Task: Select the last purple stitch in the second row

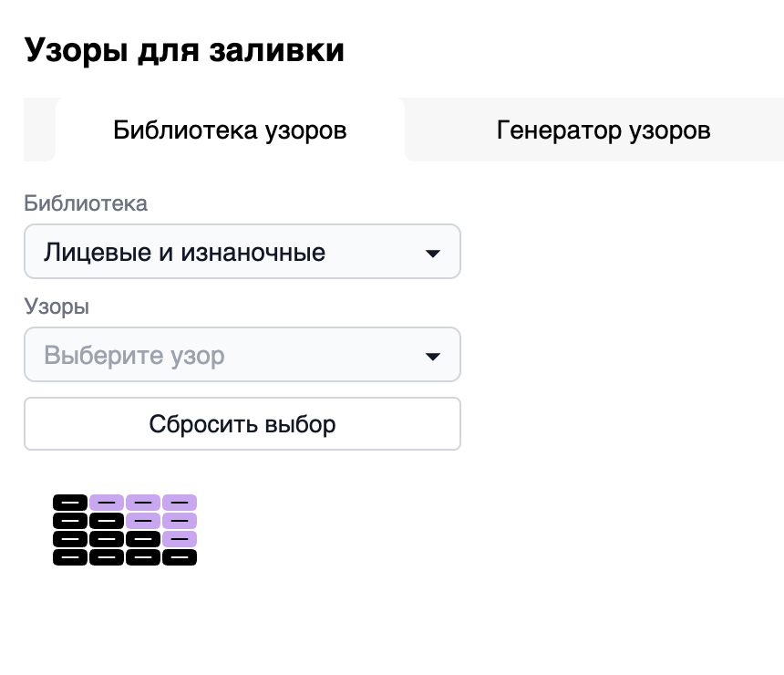Action: click(180, 520)
